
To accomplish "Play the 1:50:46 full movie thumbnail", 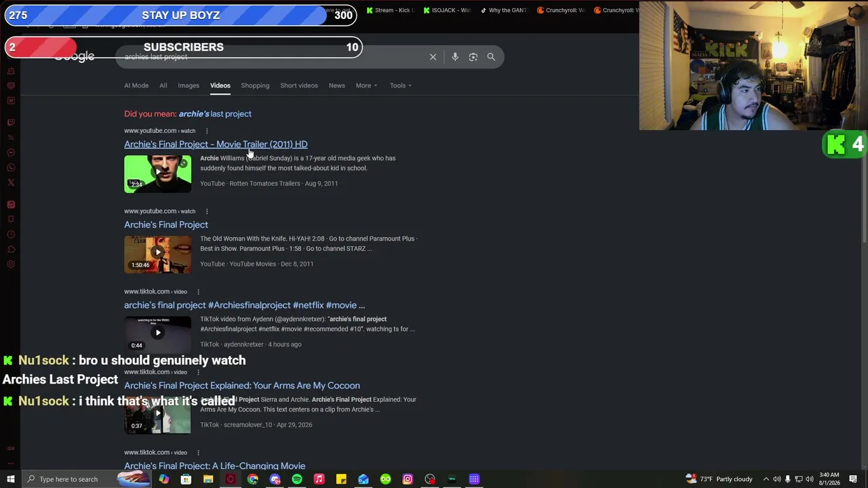I will coord(157,254).
